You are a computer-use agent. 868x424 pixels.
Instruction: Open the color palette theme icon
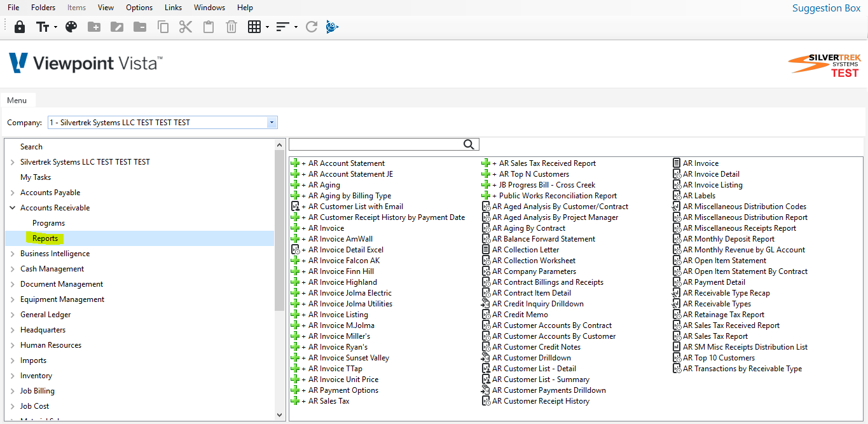point(71,27)
